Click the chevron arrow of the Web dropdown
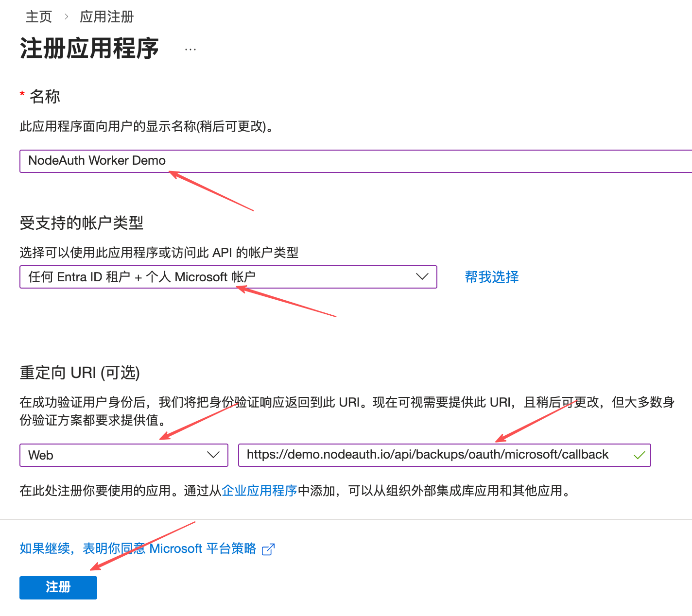Viewport: 692px width, 616px height. point(213,455)
